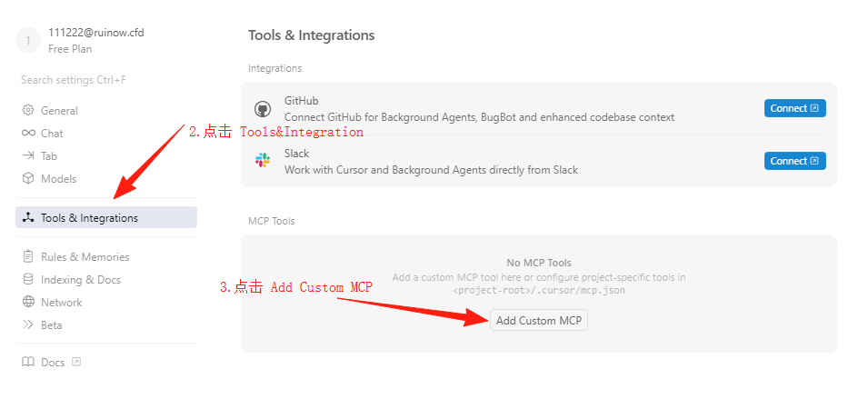This screenshot has height=399, width=868.
Task: Click the external link icon beside Docs
Action: coord(76,362)
